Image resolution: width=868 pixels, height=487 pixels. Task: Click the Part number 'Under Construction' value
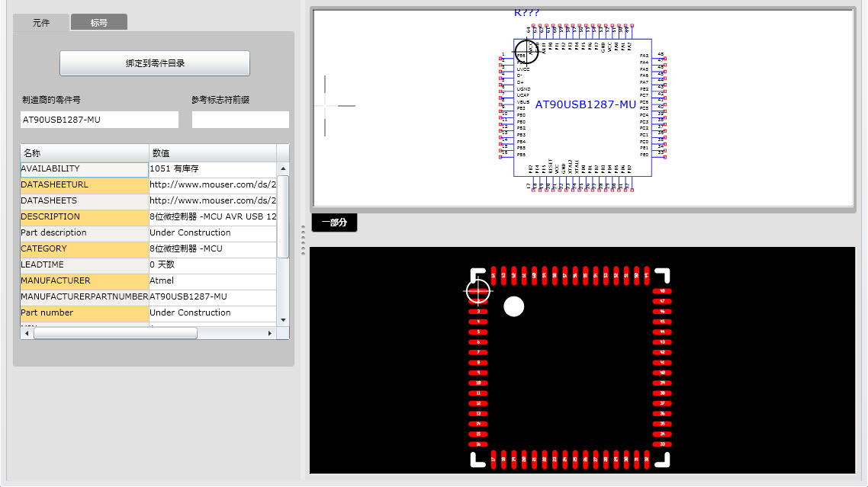(x=213, y=313)
